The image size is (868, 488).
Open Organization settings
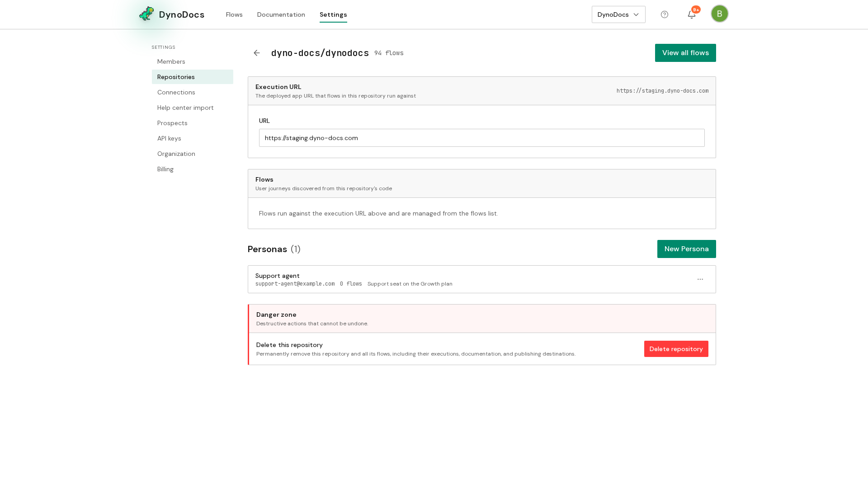pyautogui.click(x=193, y=154)
